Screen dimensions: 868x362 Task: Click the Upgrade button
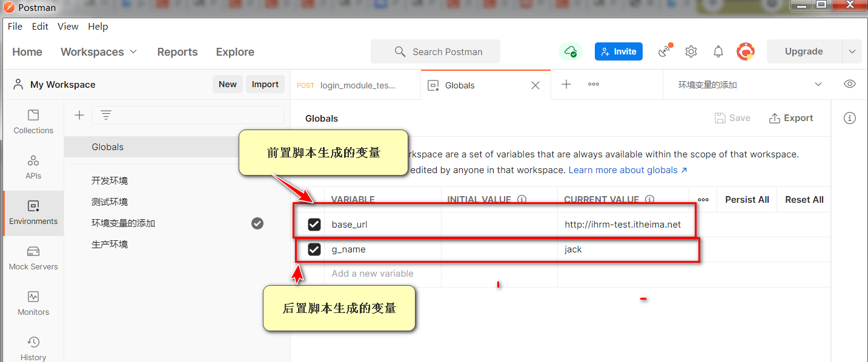[x=804, y=51]
